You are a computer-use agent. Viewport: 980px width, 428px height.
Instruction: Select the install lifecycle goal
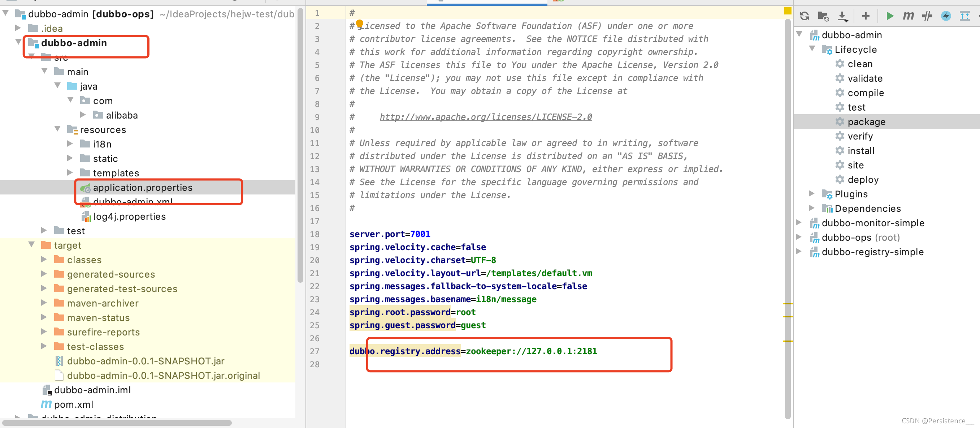click(860, 151)
